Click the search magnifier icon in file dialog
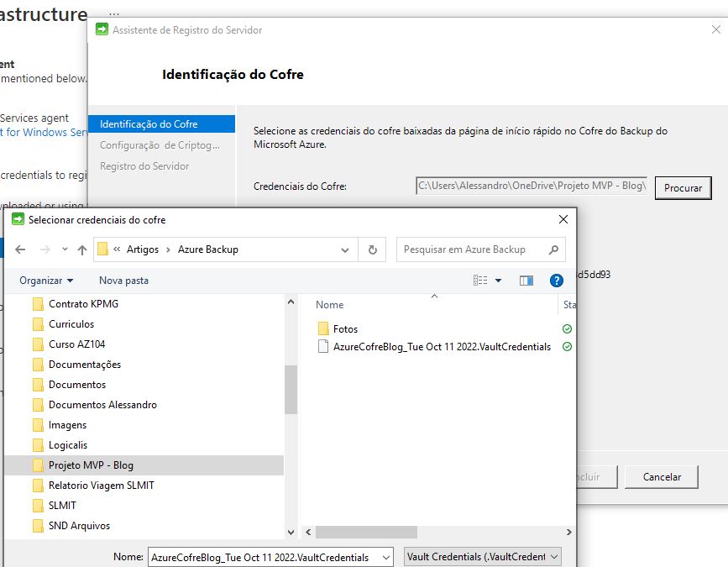Screen dimensions: 728x567 pos(553,249)
